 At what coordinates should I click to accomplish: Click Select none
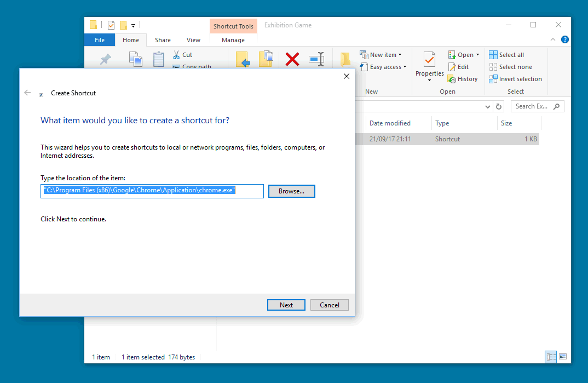[511, 67]
